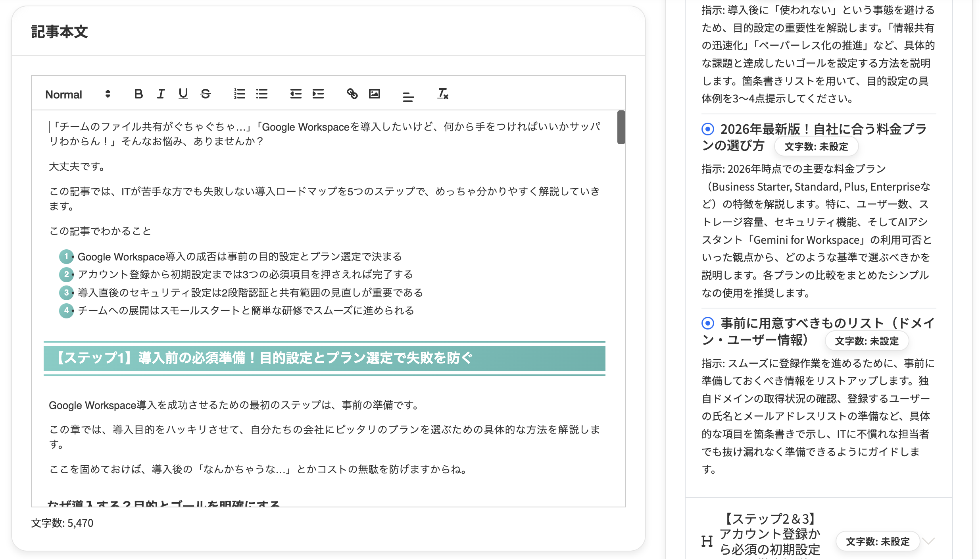The width and height of the screenshot is (980, 559).
Task: Insert an image into the article
Action: [x=375, y=94]
